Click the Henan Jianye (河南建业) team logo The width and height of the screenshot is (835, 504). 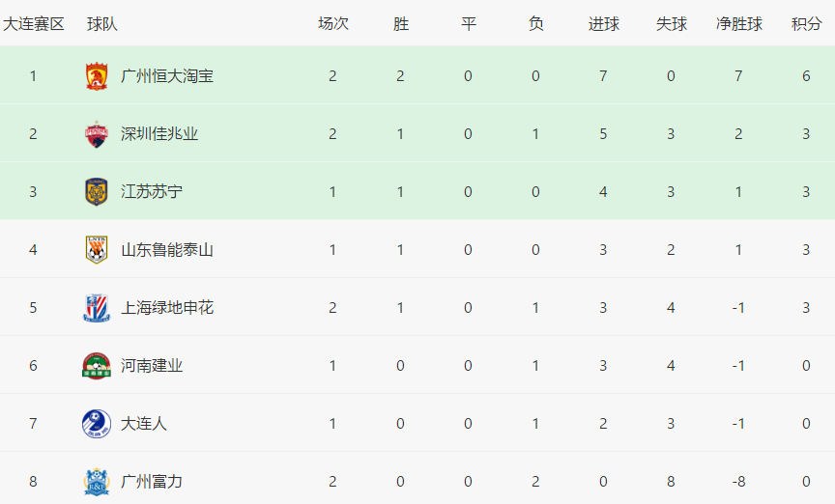[x=97, y=365]
